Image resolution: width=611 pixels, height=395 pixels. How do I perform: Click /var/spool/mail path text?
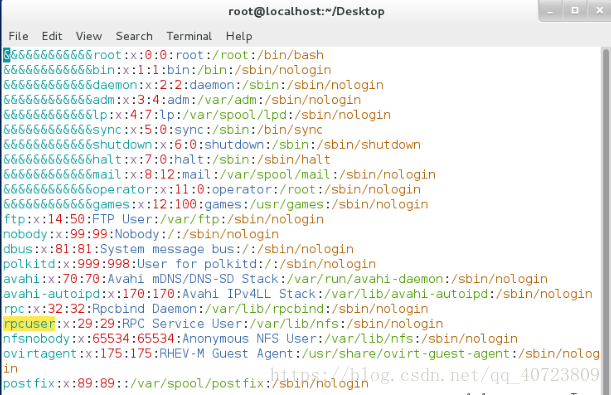pyautogui.click(x=275, y=174)
